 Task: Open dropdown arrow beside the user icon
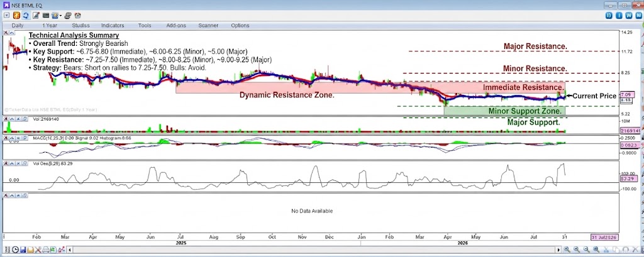(60, 16)
